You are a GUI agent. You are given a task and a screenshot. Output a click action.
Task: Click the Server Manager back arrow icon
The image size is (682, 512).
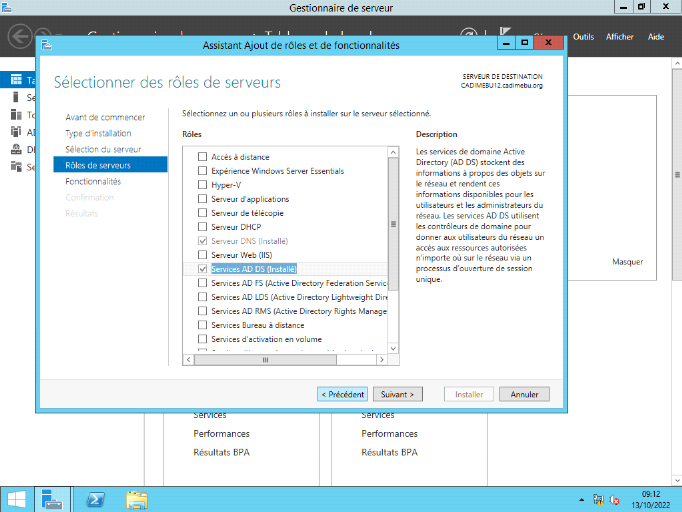20,36
